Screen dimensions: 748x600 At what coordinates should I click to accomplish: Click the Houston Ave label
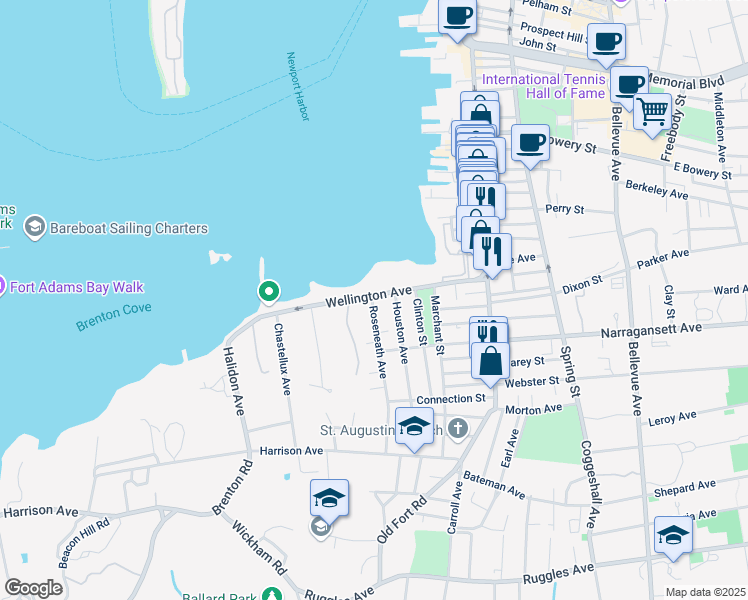pyautogui.click(x=400, y=332)
